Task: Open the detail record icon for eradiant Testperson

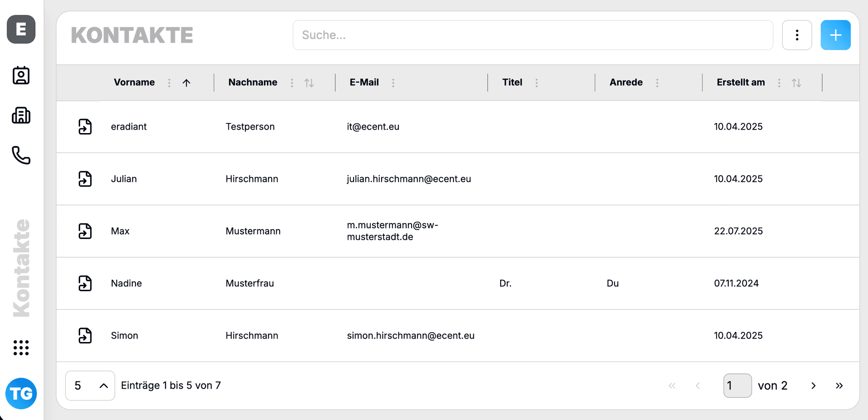Action: point(85,126)
